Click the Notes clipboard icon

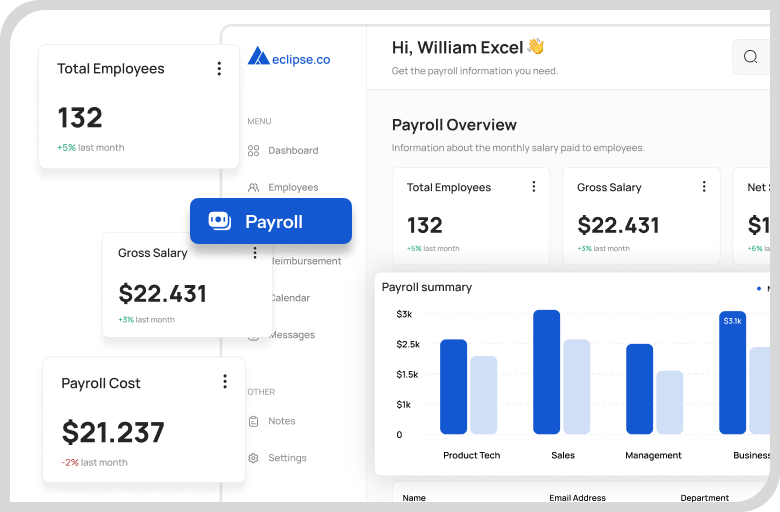pos(253,422)
